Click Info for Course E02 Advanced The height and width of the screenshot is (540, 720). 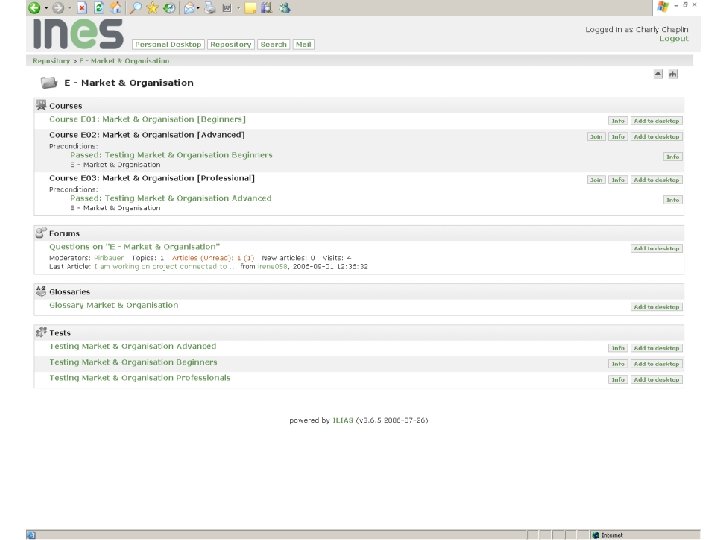coord(618,137)
